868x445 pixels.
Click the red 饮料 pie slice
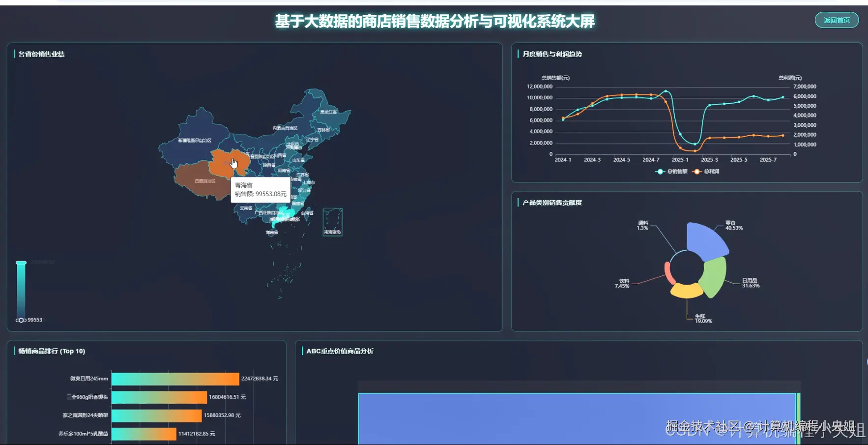point(668,273)
